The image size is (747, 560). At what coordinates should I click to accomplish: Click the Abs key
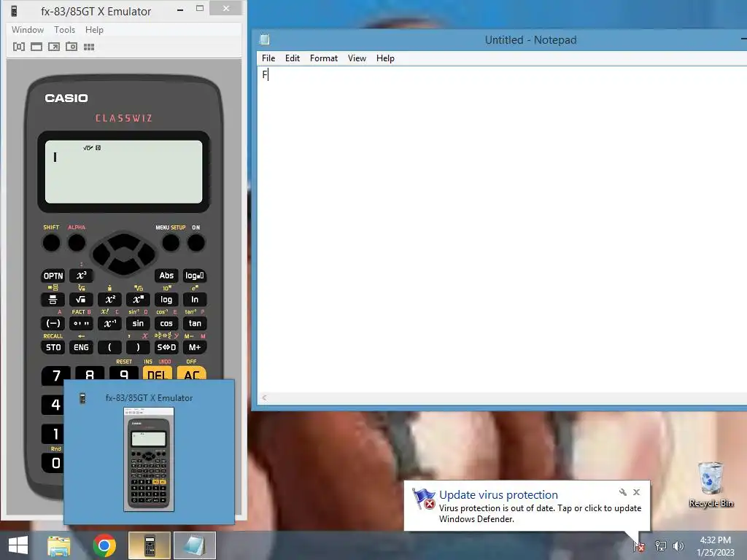tap(166, 276)
